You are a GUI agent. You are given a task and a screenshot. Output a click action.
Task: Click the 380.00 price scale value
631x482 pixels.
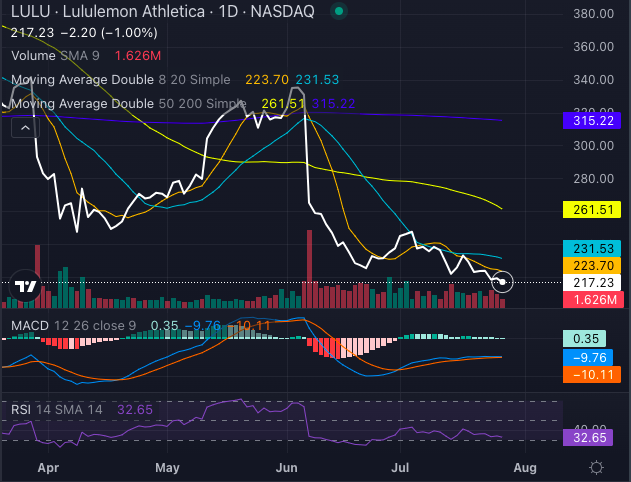(593, 14)
